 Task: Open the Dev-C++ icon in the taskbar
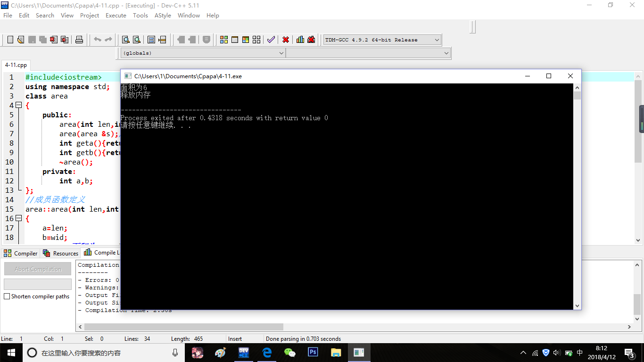[244, 352]
